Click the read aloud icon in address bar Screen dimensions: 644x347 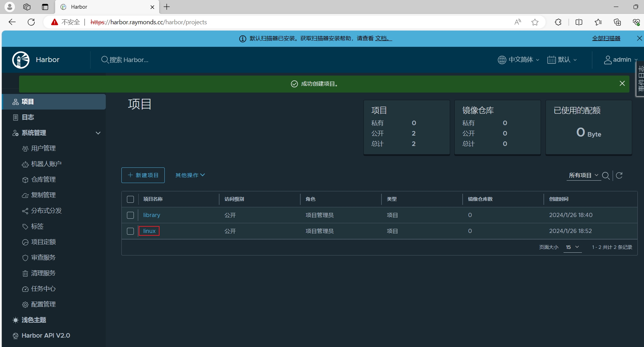[517, 22]
